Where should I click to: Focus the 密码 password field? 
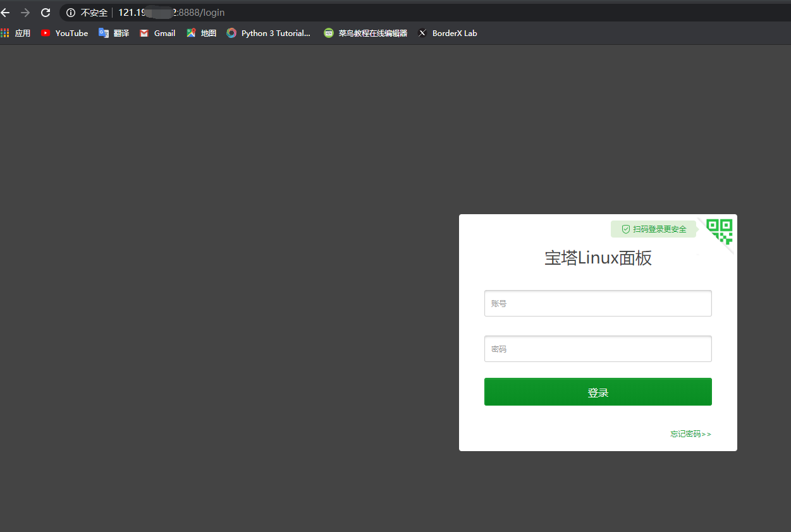click(598, 349)
